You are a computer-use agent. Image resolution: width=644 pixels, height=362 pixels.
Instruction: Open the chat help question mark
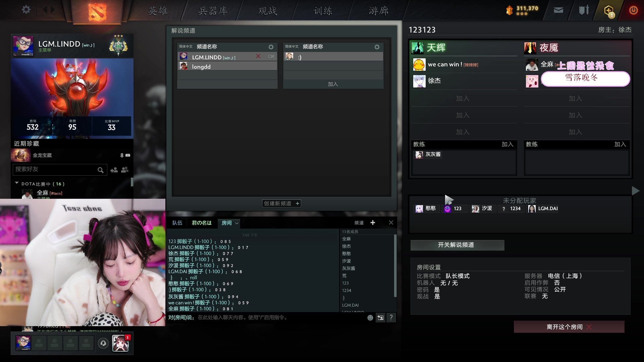click(391, 318)
